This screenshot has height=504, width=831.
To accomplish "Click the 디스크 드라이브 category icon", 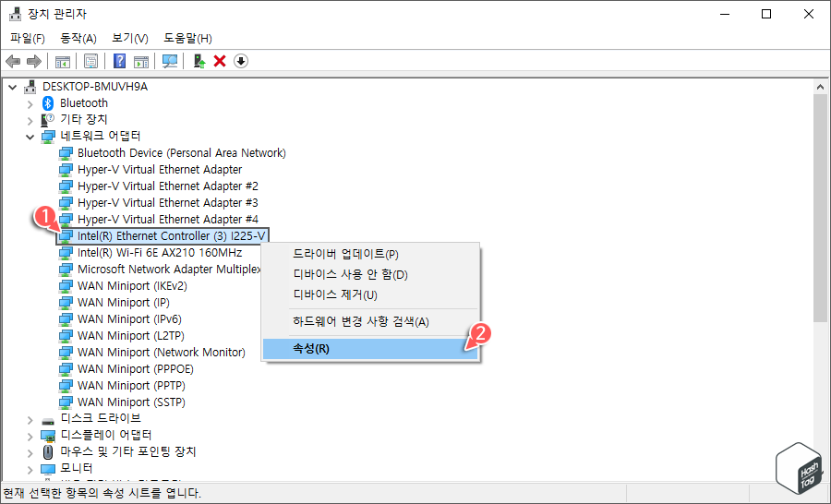I will tap(48, 421).
